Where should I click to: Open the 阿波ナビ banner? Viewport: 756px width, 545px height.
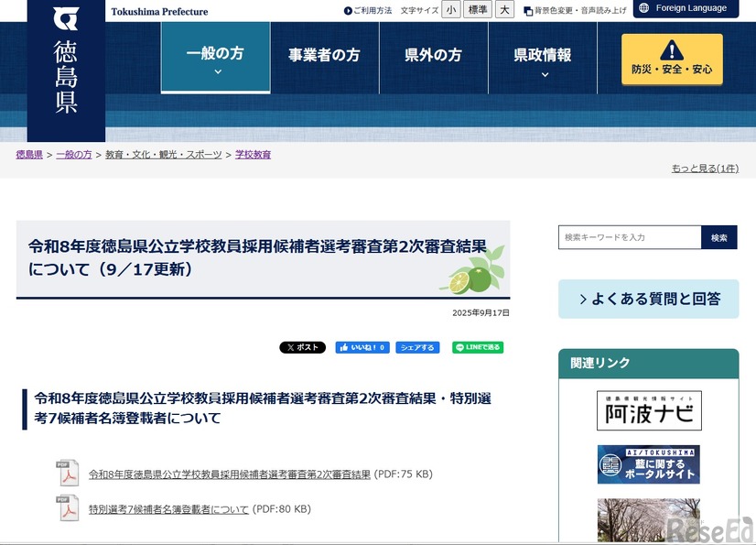click(649, 410)
